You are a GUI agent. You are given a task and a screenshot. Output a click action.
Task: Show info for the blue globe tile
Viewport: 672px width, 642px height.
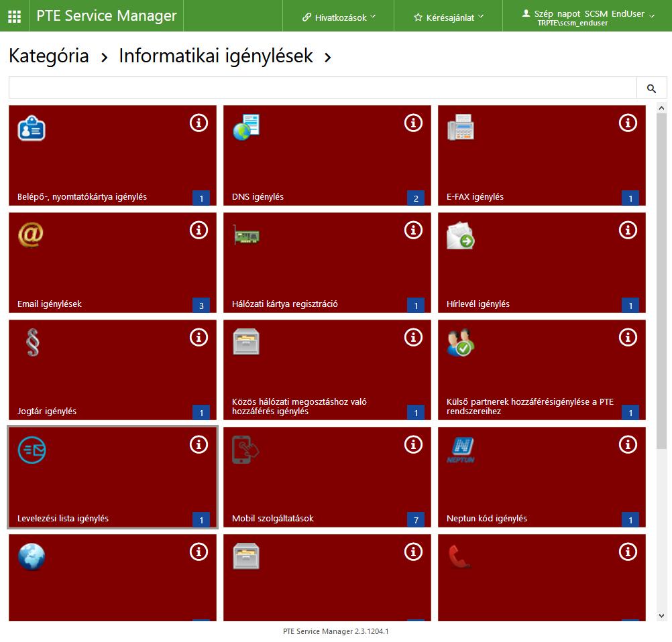199,552
